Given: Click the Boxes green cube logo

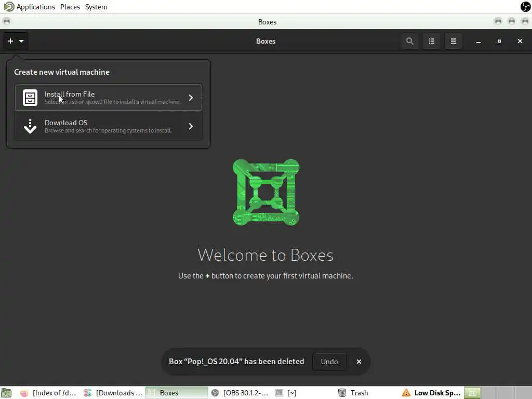Looking at the screenshot, I should [x=265, y=192].
